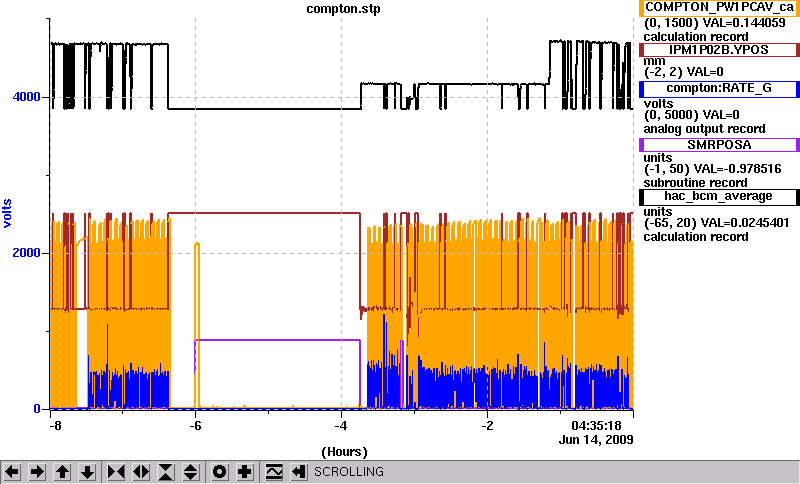
Task: Click the -2 hours x-axis tick label
Action: (x=487, y=425)
